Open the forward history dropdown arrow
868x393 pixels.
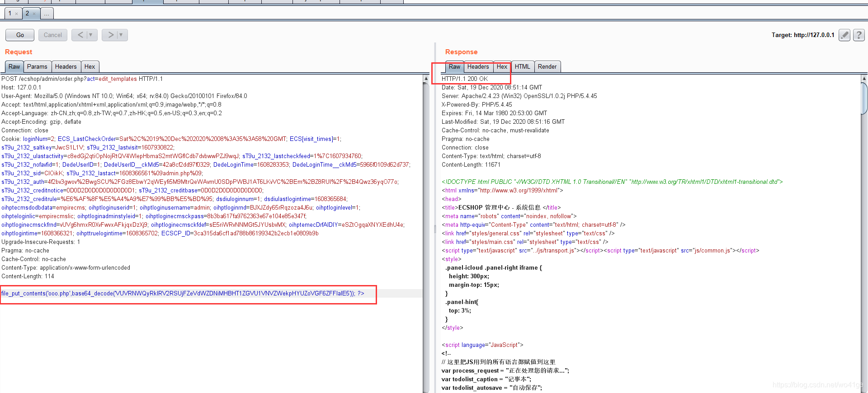click(121, 35)
